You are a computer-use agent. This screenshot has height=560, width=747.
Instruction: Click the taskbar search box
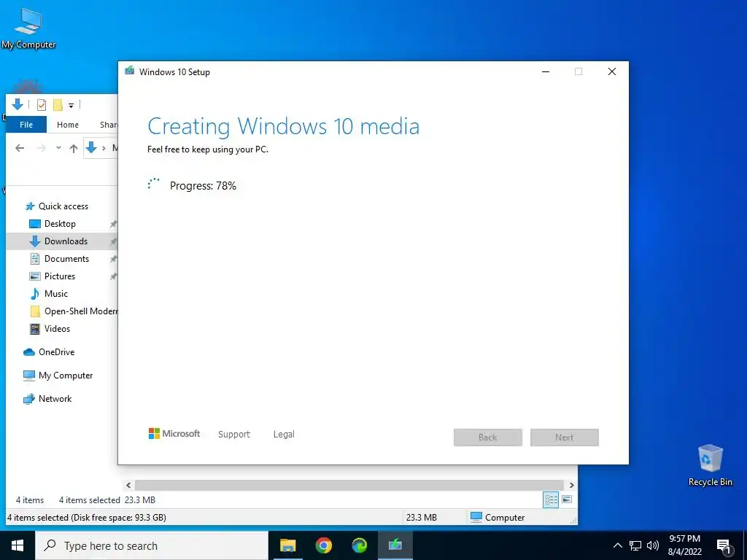point(152,545)
